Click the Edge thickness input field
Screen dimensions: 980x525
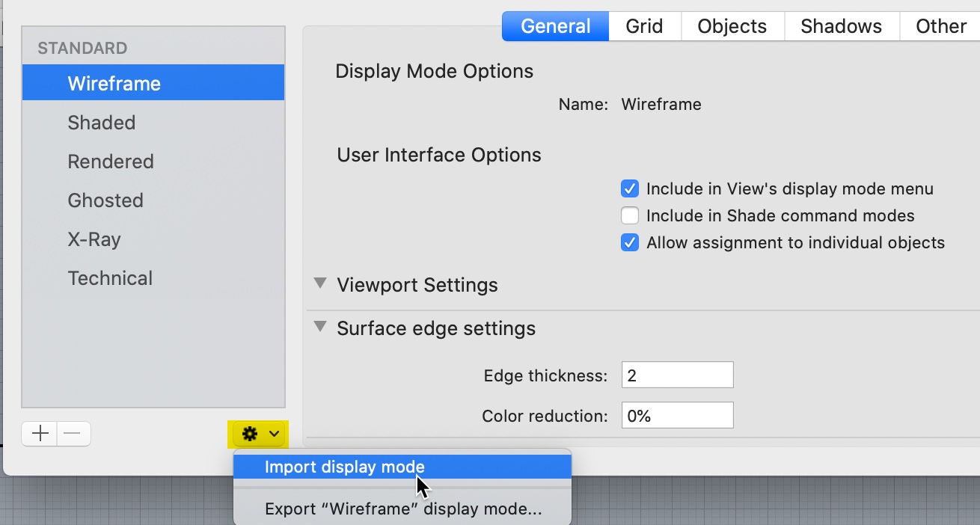677,375
